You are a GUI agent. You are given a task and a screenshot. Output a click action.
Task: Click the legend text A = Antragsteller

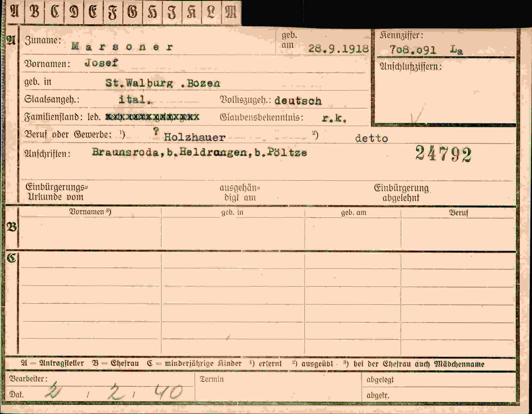coord(52,363)
